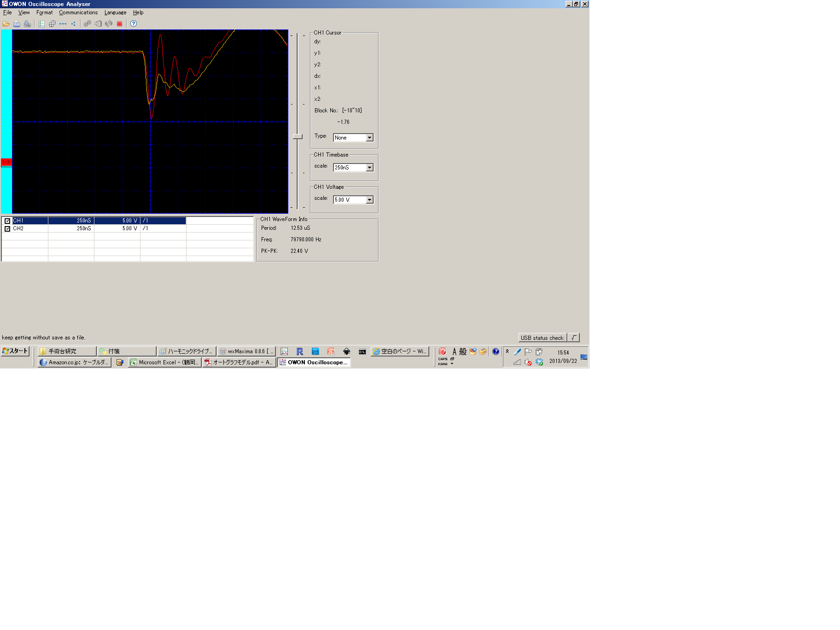The image size is (840, 630).
Task: Click the gears settings toolbar icon
Action: tap(87, 23)
